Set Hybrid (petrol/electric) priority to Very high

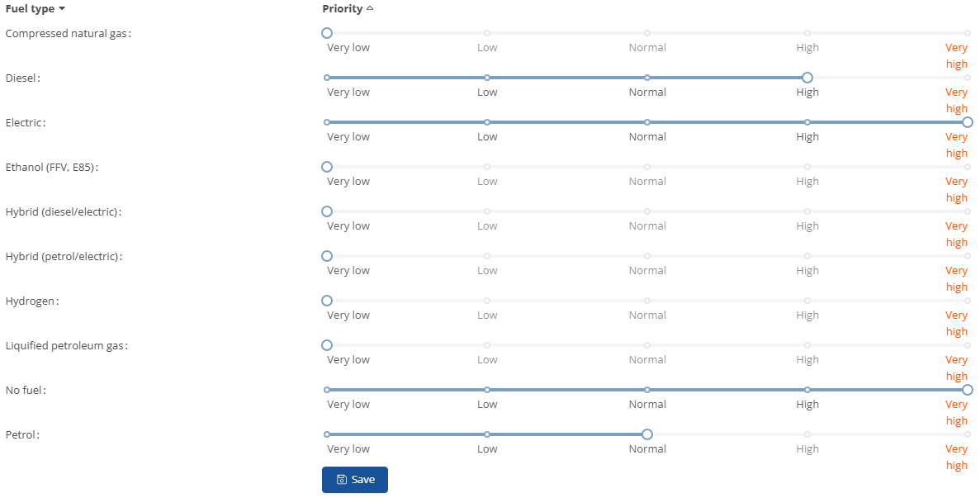(968, 256)
